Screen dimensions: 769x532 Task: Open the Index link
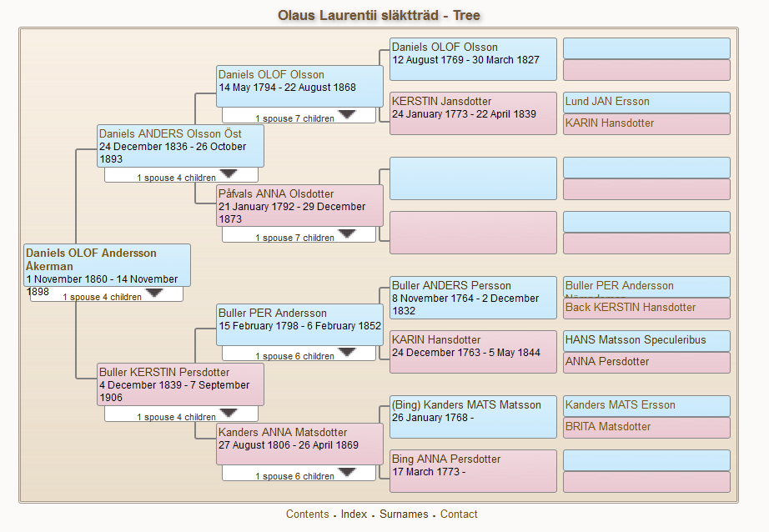(354, 514)
